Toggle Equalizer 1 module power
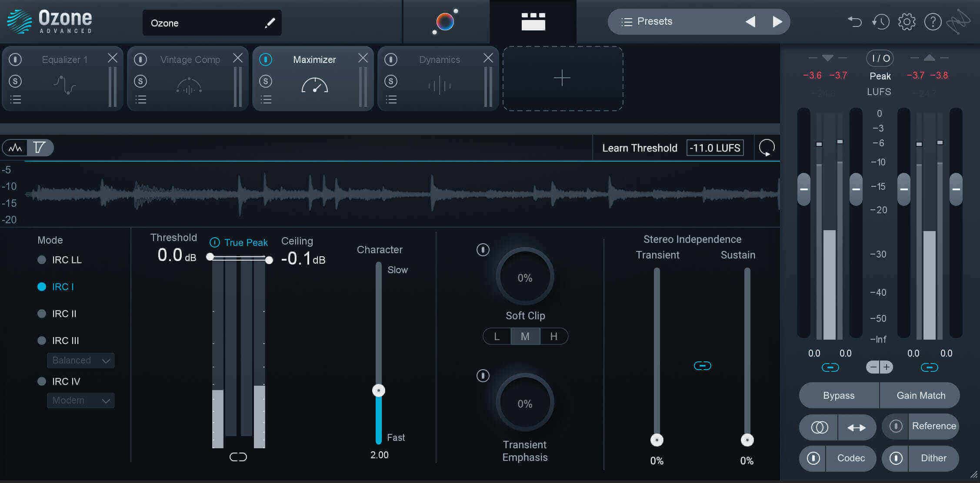This screenshot has width=980, height=483. (x=15, y=59)
